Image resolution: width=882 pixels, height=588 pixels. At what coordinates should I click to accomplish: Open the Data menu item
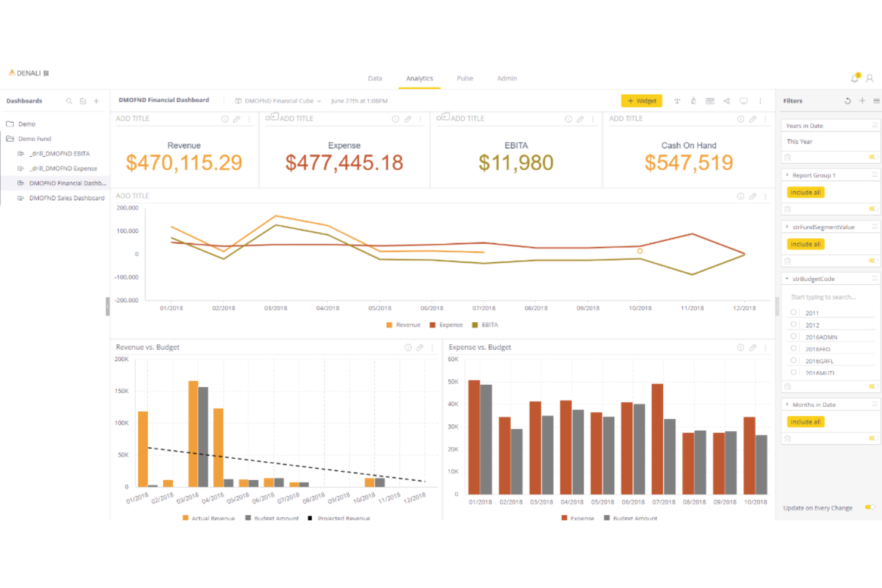[x=375, y=78]
